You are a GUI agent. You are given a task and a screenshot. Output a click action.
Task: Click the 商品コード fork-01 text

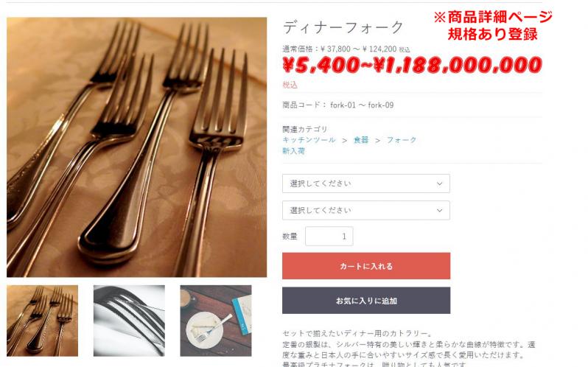tap(338, 105)
